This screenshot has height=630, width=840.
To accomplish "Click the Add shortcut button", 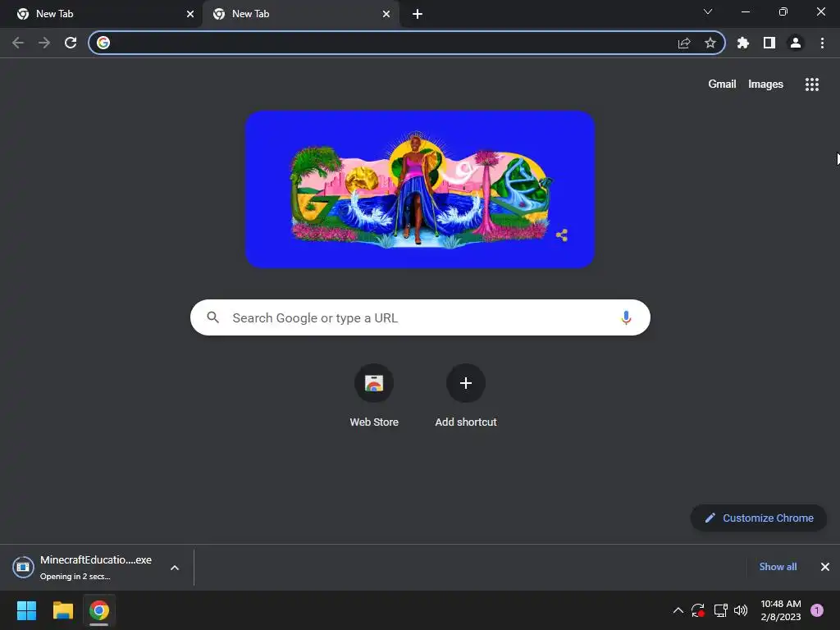I will click(x=466, y=396).
